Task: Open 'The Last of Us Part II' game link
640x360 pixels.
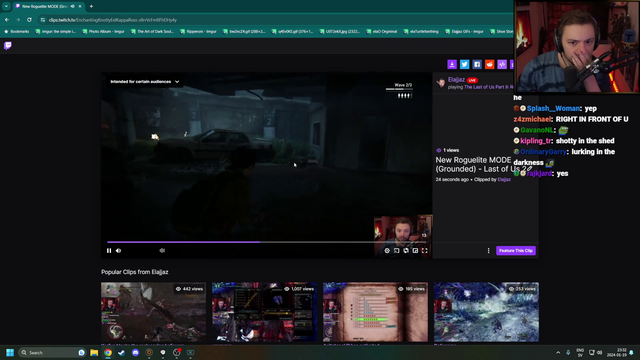Action: click(x=488, y=87)
